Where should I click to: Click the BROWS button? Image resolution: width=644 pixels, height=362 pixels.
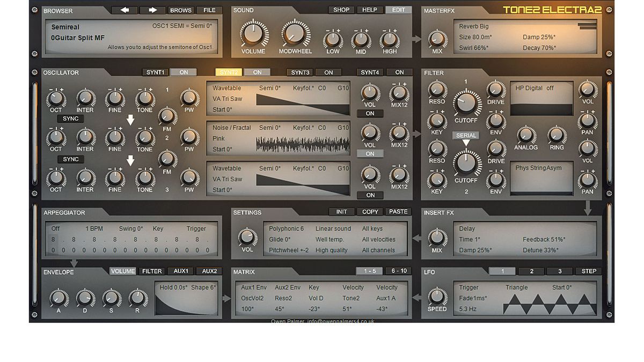(x=181, y=10)
